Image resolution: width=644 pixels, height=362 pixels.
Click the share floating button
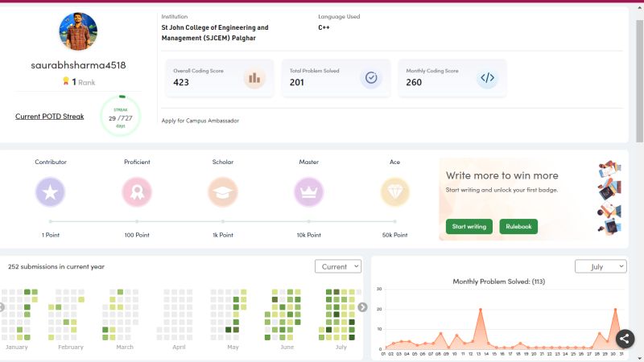(x=625, y=339)
